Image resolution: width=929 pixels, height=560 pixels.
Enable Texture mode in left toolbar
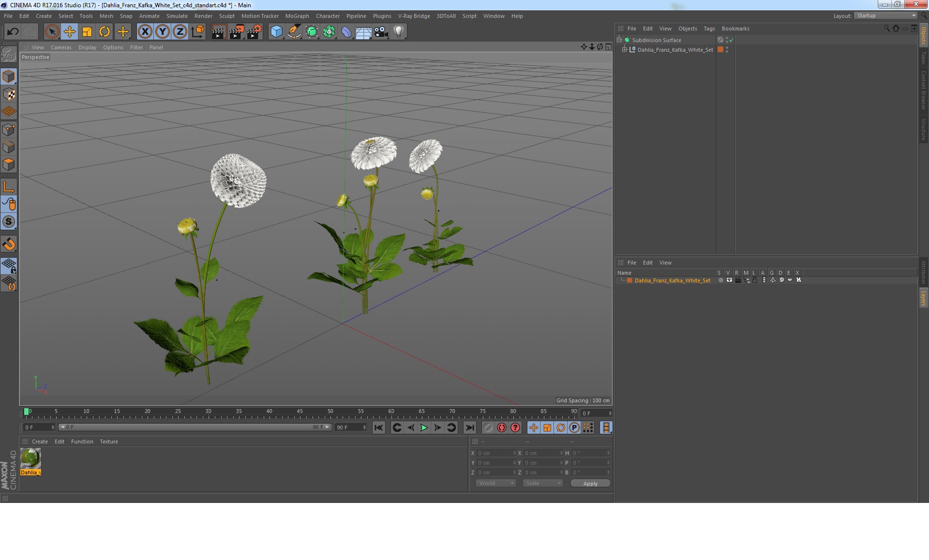(x=9, y=94)
